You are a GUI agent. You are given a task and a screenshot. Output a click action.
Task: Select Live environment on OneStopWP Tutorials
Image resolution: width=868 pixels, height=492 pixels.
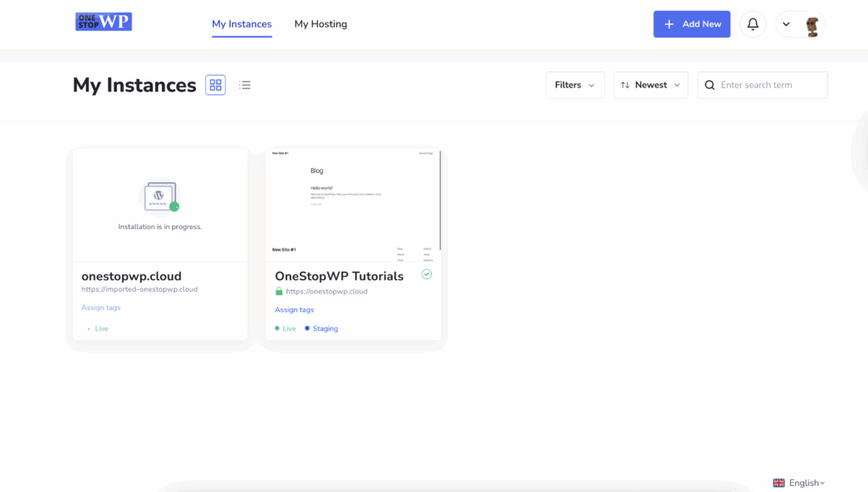[286, 328]
